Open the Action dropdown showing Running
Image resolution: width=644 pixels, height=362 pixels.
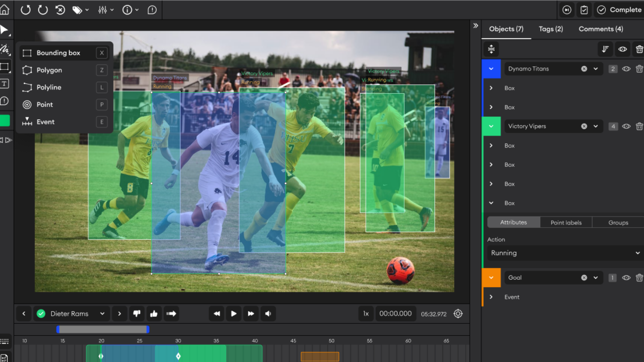tap(564, 253)
